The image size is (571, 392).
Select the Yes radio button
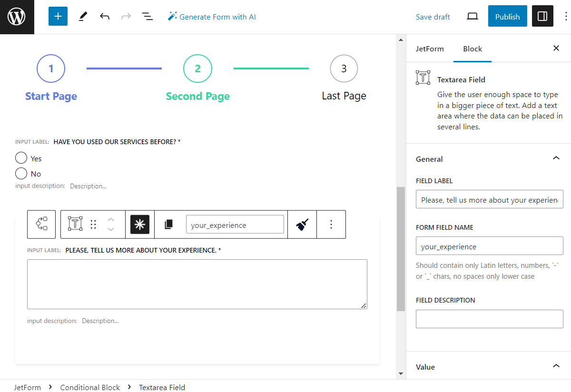pos(21,157)
